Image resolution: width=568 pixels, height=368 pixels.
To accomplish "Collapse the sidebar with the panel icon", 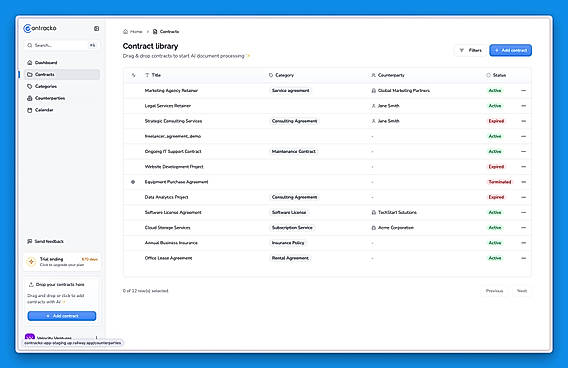I will click(x=96, y=28).
